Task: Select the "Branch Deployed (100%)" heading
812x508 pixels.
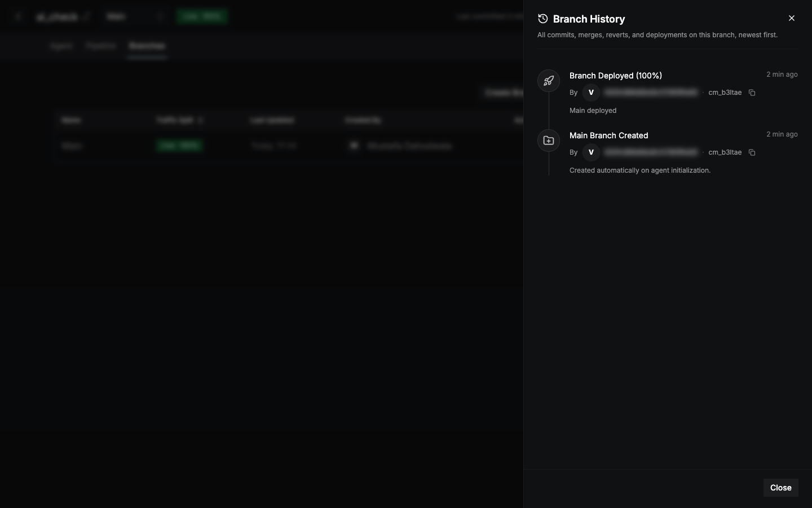Action: coord(616,76)
